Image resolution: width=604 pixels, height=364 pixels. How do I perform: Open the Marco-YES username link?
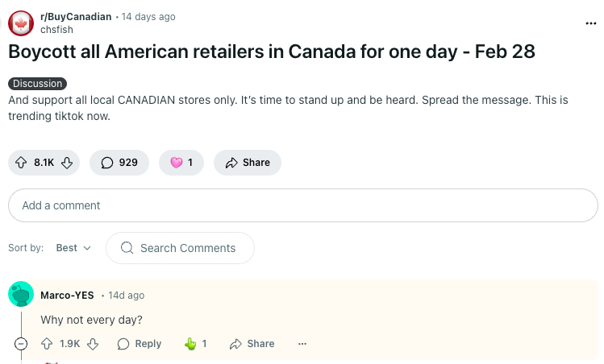[x=67, y=295]
